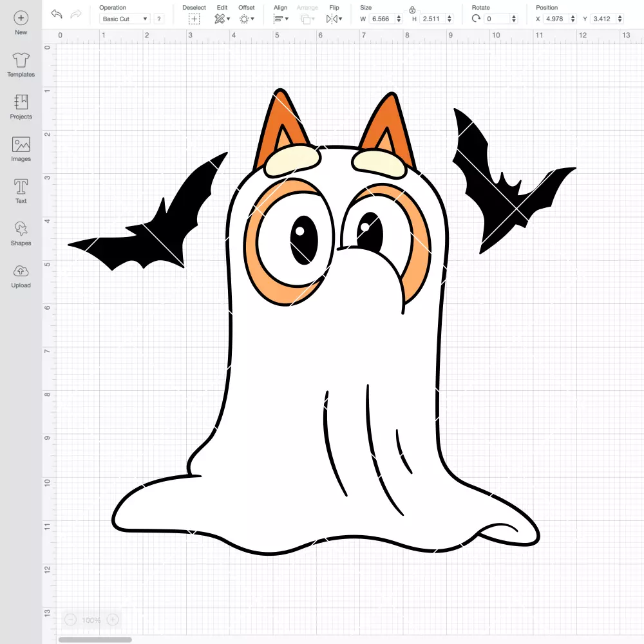Click the Redo arrow

point(76,14)
